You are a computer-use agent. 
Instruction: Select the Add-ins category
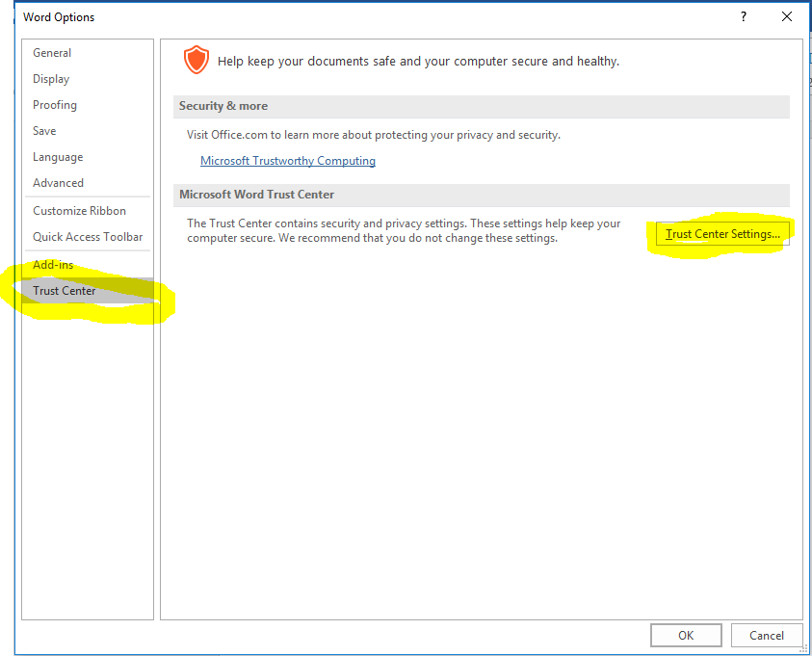(x=88, y=265)
